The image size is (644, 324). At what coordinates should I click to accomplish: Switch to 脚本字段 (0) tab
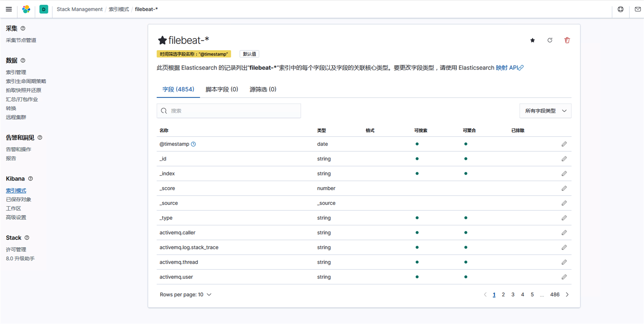[222, 89]
